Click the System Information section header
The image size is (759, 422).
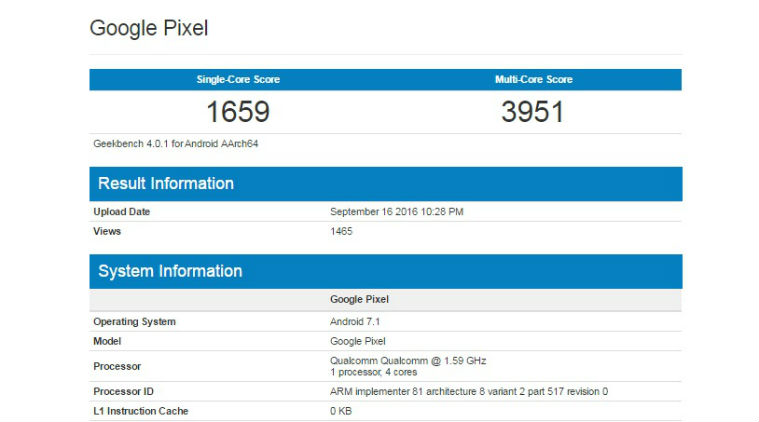(386, 271)
